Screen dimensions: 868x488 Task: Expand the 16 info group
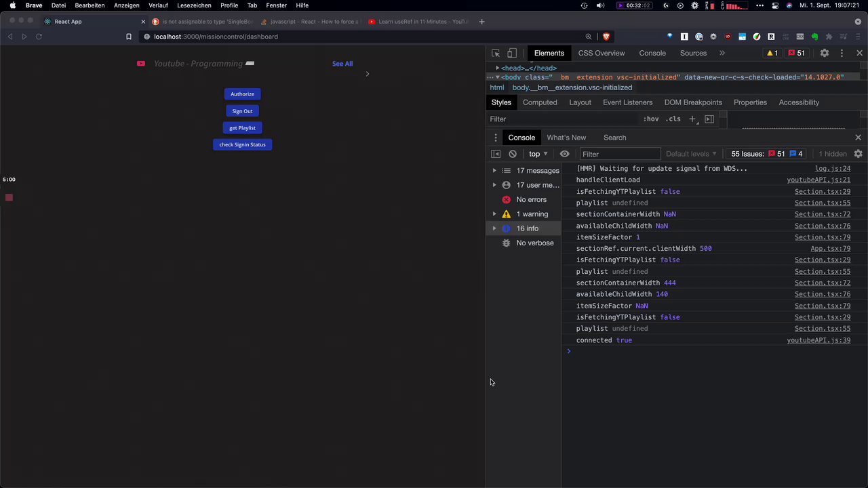(x=494, y=228)
